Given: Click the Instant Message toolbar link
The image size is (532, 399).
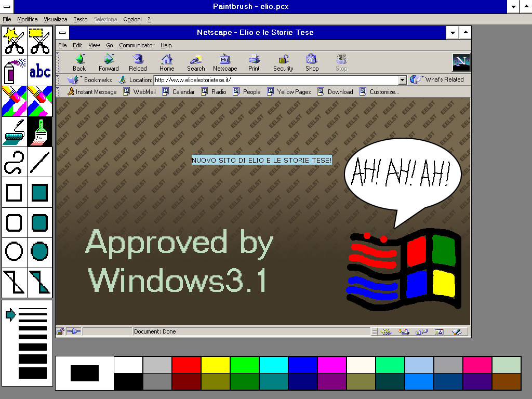Looking at the screenshot, I should point(92,91).
